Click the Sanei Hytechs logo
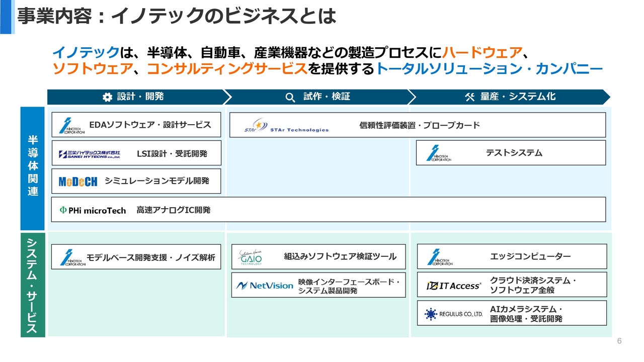 click(x=89, y=154)
